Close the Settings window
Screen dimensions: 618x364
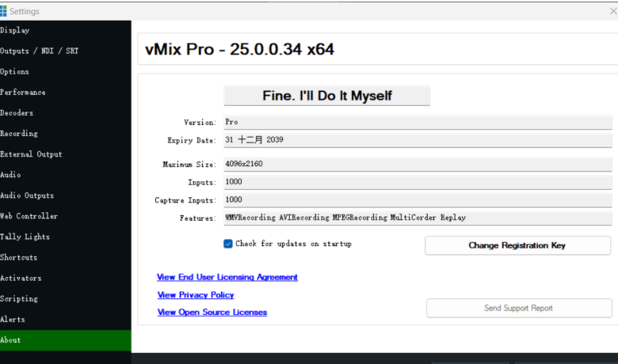(613, 11)
